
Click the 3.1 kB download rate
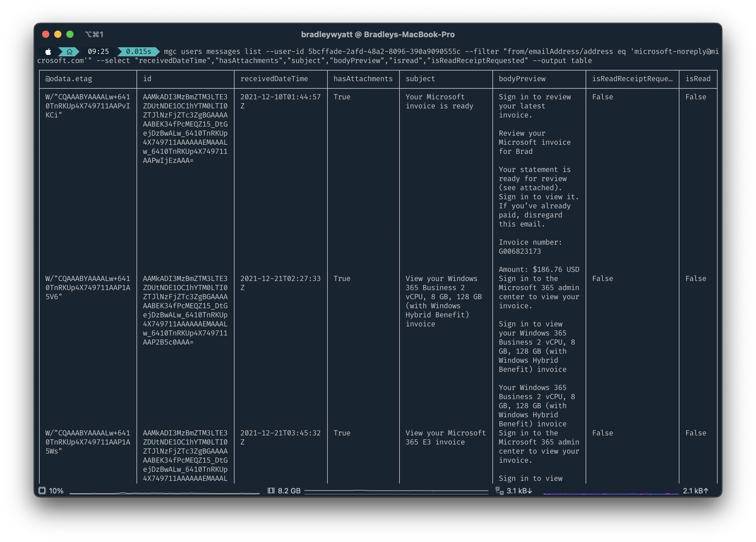coord(519,491)
